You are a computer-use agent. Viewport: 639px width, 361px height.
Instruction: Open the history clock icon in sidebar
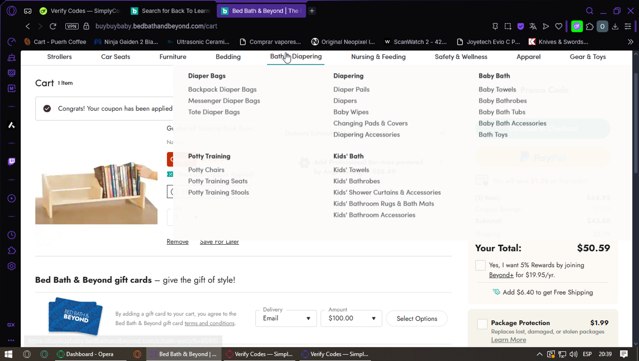tap(11, 235)
